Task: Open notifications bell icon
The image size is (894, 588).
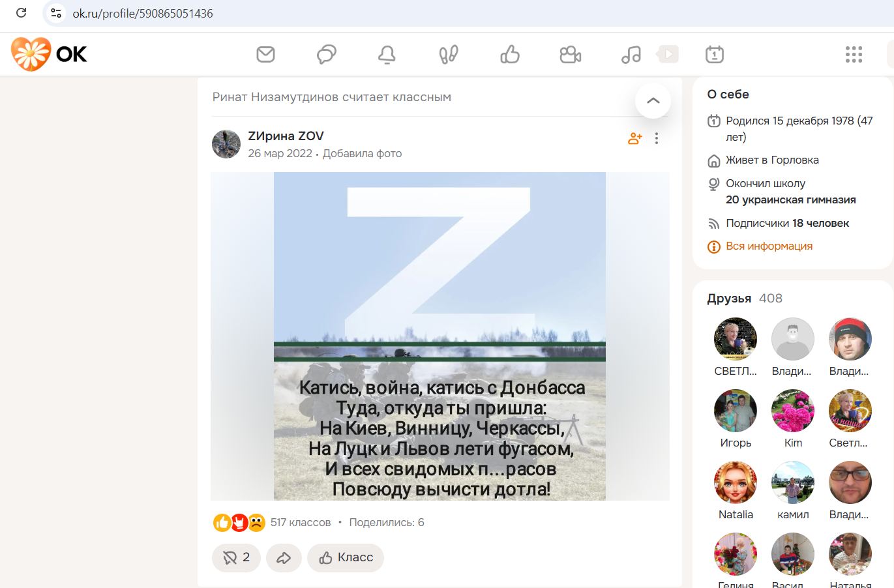Action: 387,55
